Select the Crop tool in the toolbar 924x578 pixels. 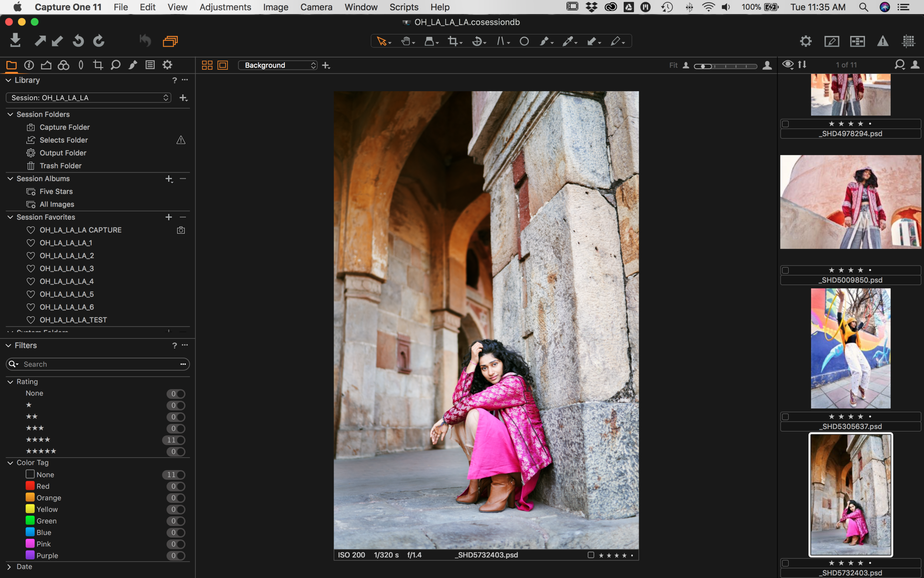[455, 41]
